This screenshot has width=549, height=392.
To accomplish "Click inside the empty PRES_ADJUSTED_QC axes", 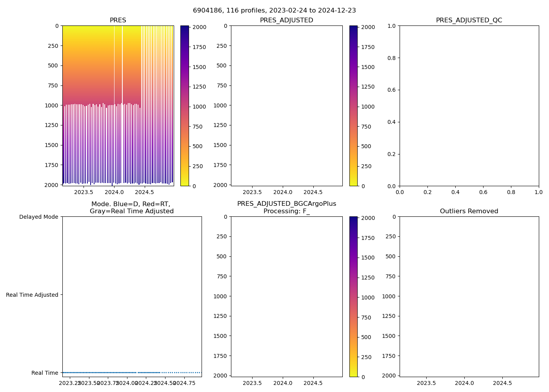I will pyautogui.click(x=469, y=106).
